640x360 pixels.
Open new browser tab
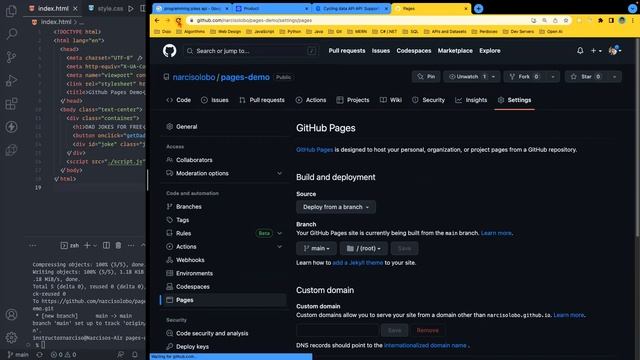478,9
